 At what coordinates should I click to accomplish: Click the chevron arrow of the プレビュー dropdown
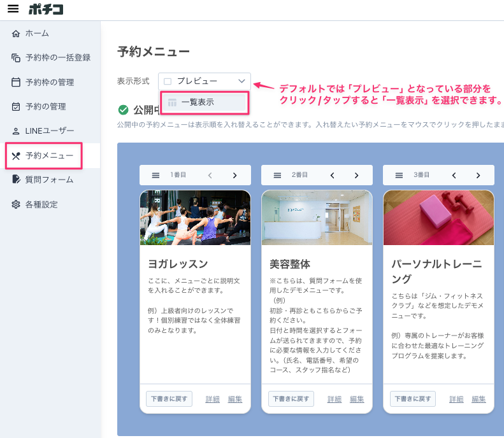pos(241,81)
